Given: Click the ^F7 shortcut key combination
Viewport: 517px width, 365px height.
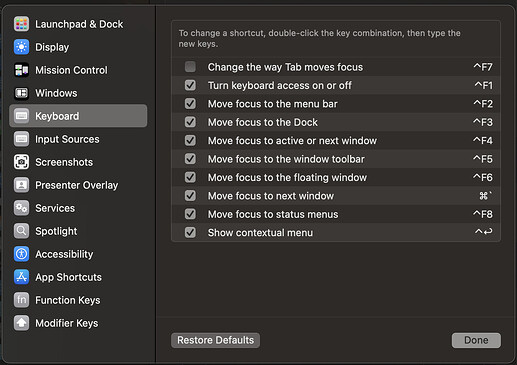Looking at the screenshot, I should point(483,67).
